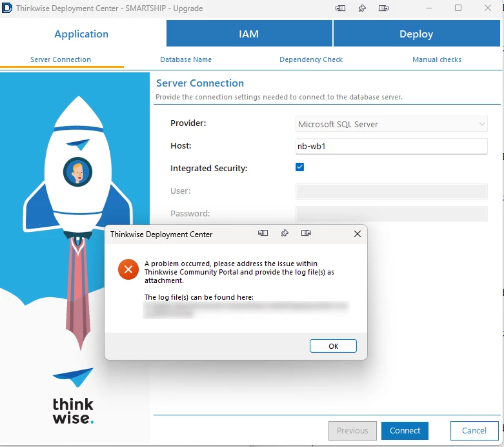The height and width of the screenshot is (447, 504).
Task: Uncheck the Integrated Security checkbox
Action: [299, 167]
